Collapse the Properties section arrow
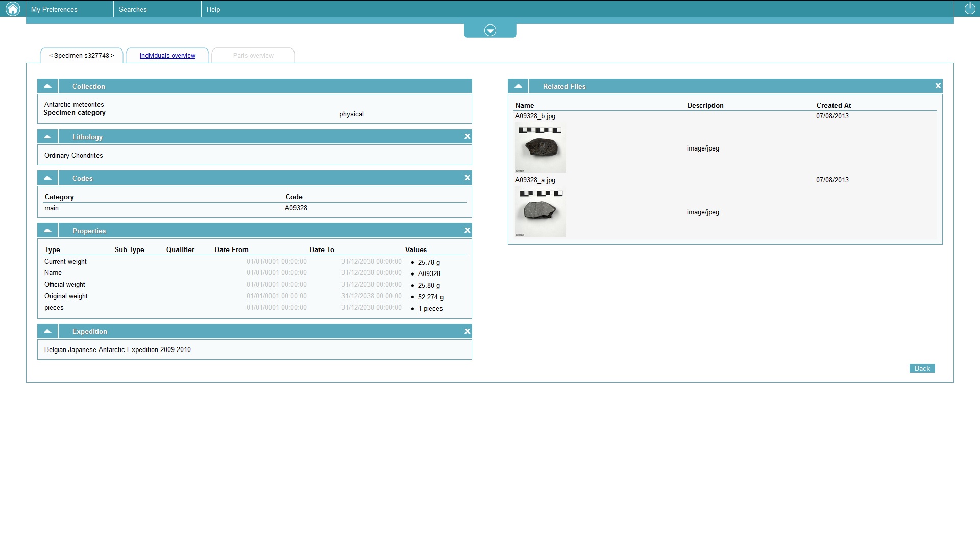This screenshot has width=980, height=551. pyautogui.click(x=47, y=231)
